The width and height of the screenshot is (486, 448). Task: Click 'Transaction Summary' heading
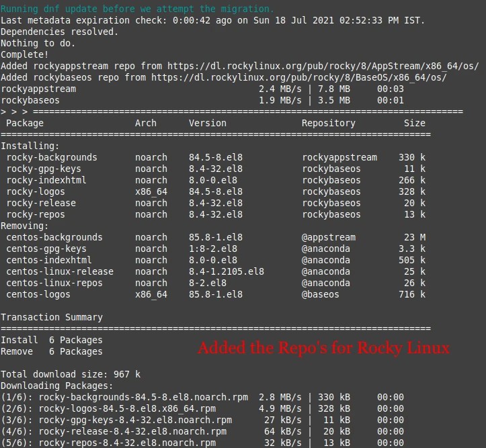[52, 318]
